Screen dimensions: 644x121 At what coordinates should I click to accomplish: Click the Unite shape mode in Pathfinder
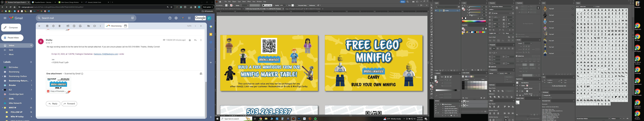coord(490,91)
